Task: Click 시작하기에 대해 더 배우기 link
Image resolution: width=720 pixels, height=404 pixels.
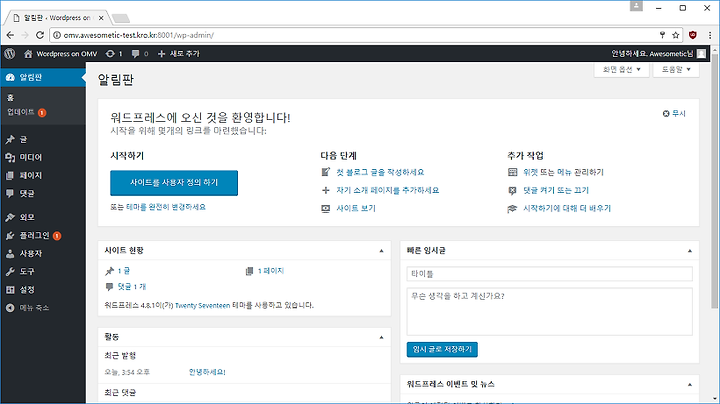Action: pyautogui.click(x=567, y=208)
